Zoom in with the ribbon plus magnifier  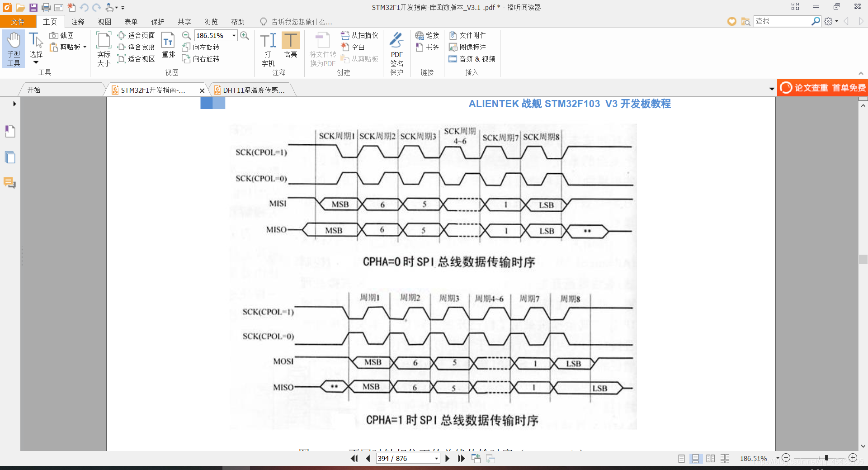(245, 35)
